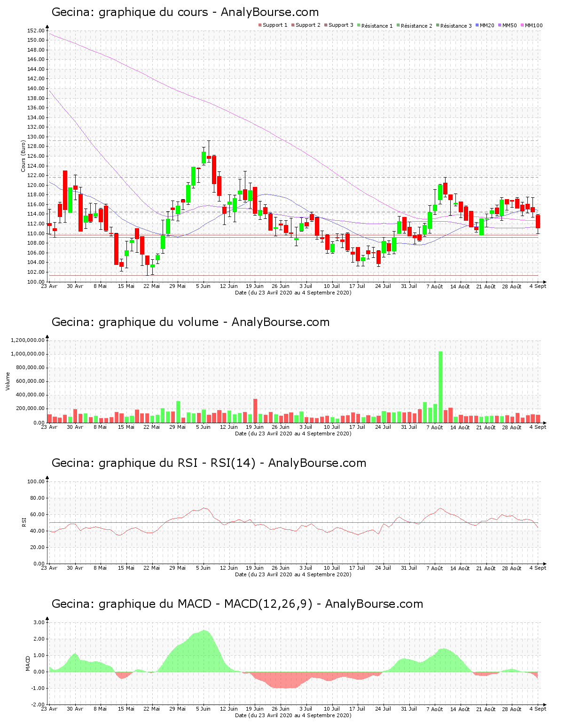Click the 152.00 price axis value
The width and height of the screenshot is (564, 728).
click(x=36, y=31)
